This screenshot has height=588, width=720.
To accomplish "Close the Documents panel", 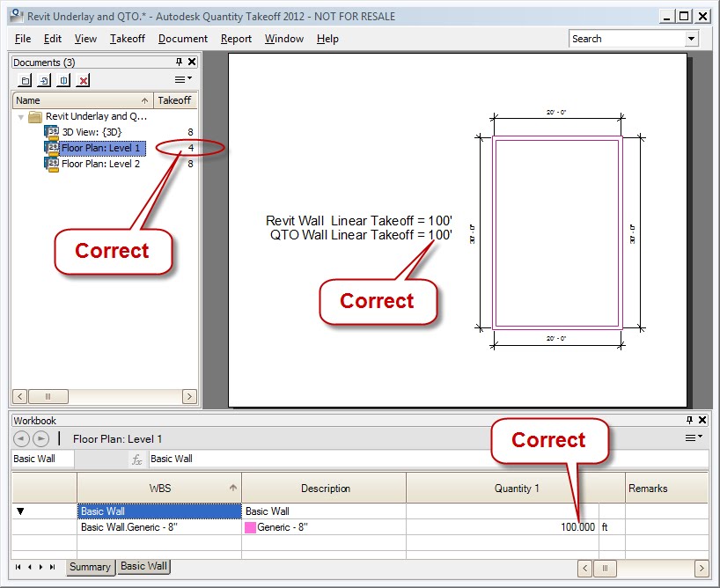I will [192, 62].
